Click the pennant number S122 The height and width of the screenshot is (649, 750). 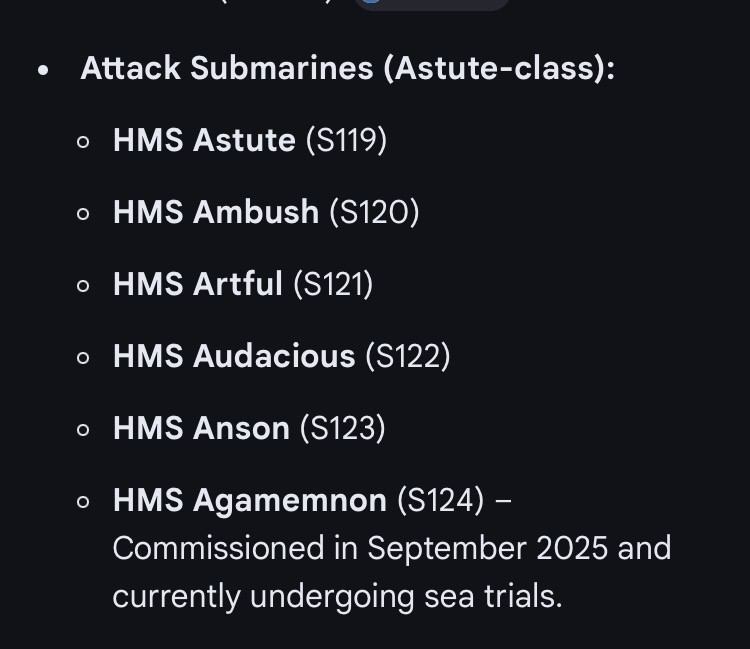coord(407,356)
